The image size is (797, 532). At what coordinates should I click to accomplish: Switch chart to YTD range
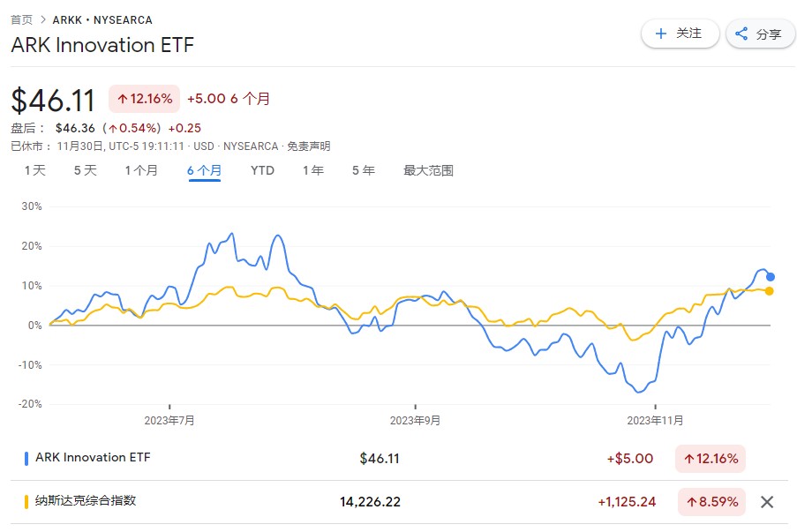tap(262, 170)
